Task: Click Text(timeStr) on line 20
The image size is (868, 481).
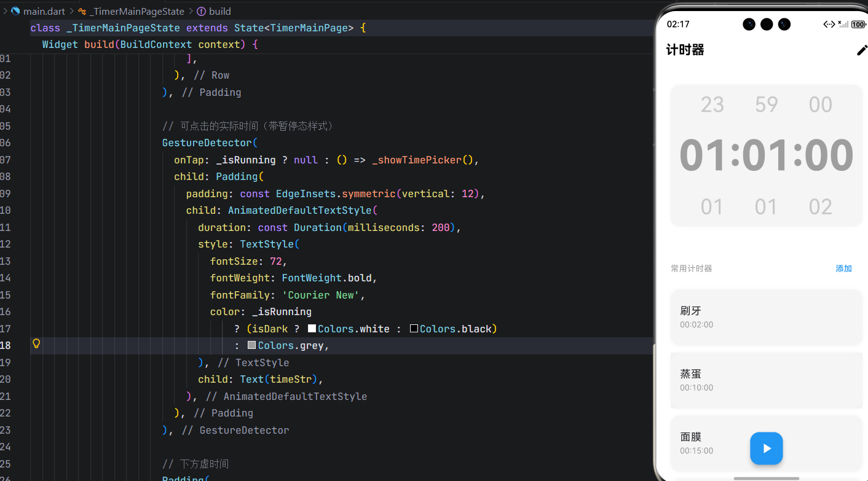Action: [278, 379]
